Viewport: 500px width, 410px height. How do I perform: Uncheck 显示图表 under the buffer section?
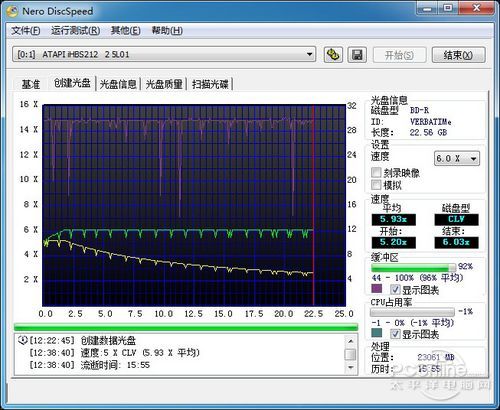395,289
